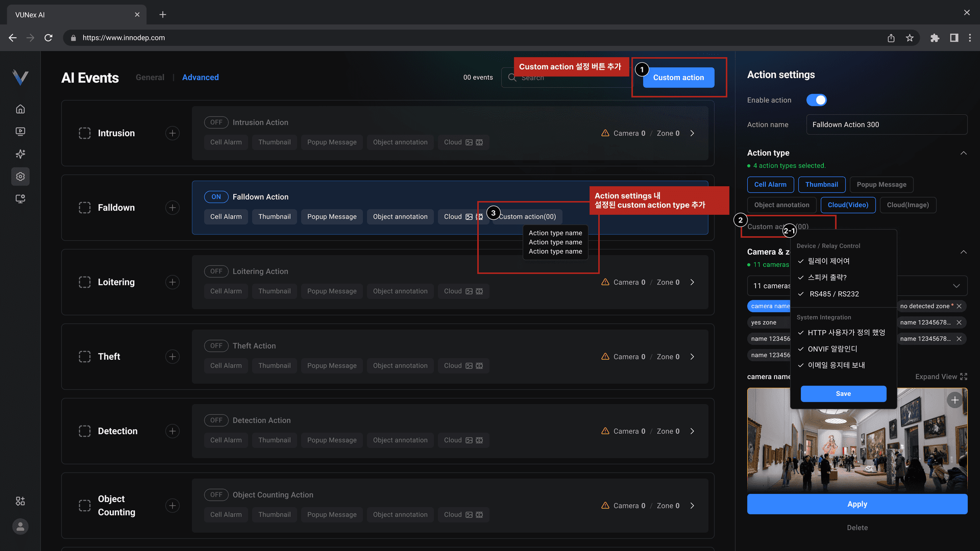Add Intrusion action with plus icon
980x551 pixels.
pyautogui.click(x=173, y=133)
